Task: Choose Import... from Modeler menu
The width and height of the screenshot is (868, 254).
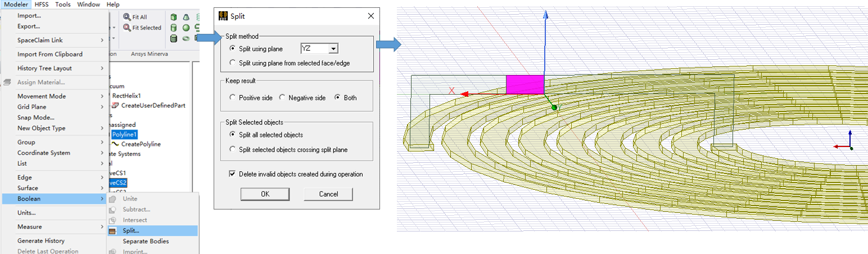Action: coord(55,15)
